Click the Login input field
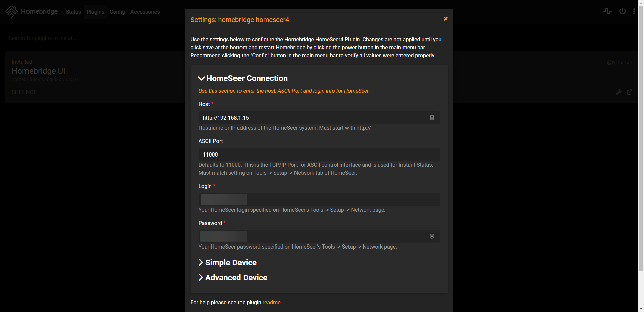This screenshot has width=644, height=312. coord(319,199)
